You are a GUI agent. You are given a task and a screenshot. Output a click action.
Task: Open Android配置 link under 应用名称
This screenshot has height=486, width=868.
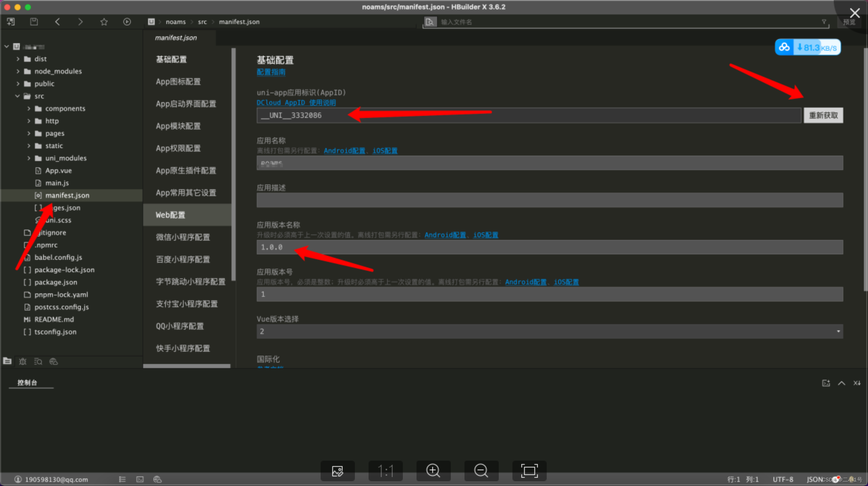coord(344,150)
